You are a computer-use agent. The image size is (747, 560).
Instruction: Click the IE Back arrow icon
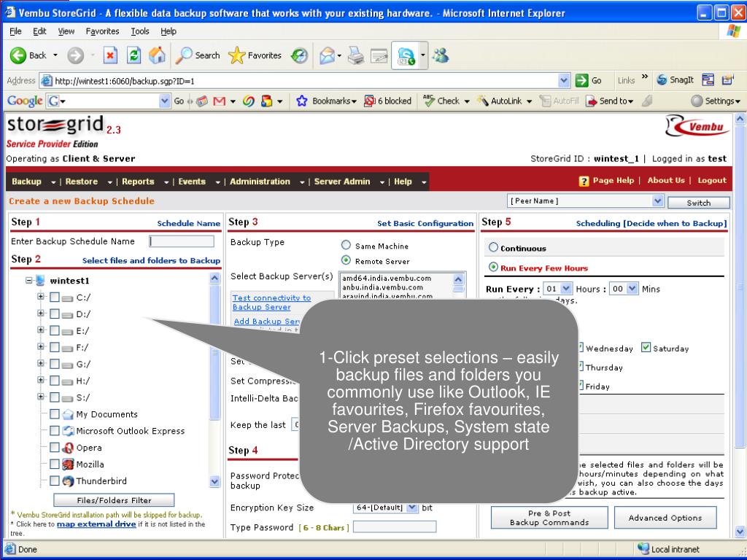[x=18, y=55]
